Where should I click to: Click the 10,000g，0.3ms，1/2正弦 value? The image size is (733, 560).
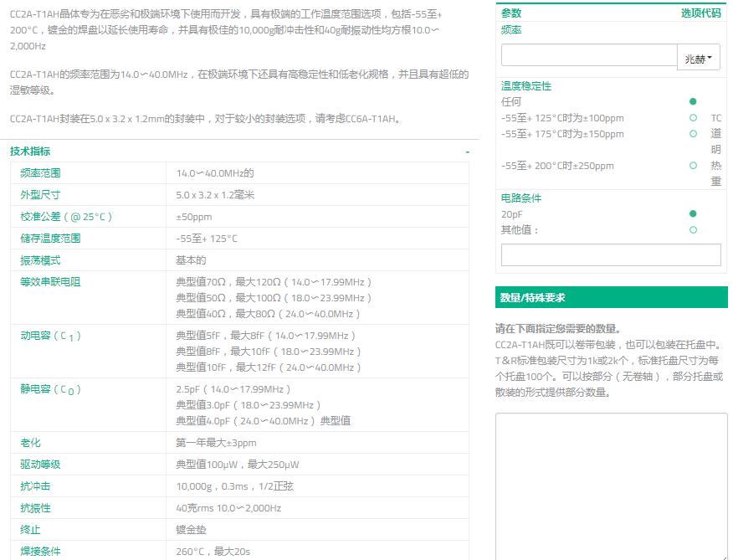point(234,486)
